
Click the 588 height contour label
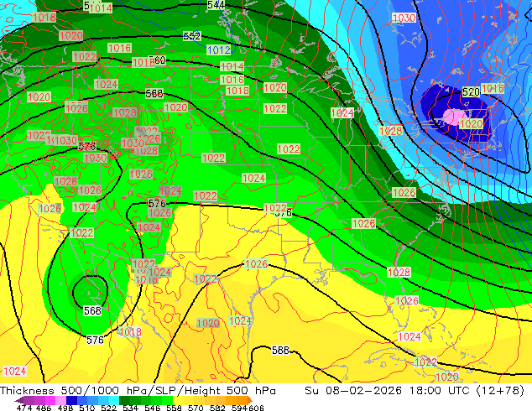[280, 350]
